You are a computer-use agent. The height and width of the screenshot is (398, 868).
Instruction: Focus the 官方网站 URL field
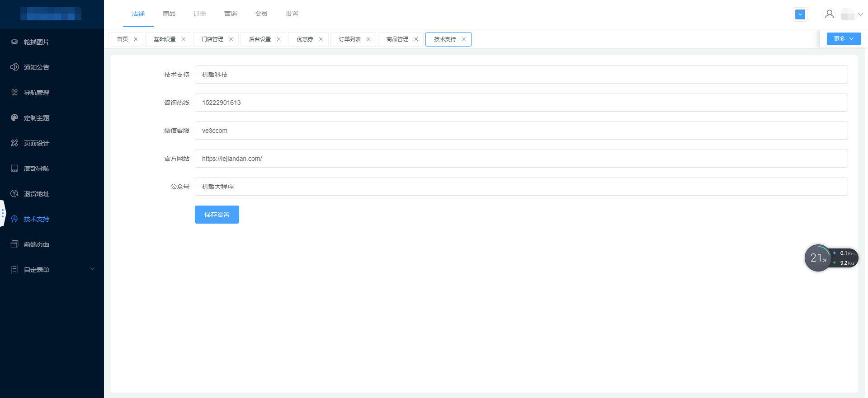pyautogui.click(x=521, y=159)
